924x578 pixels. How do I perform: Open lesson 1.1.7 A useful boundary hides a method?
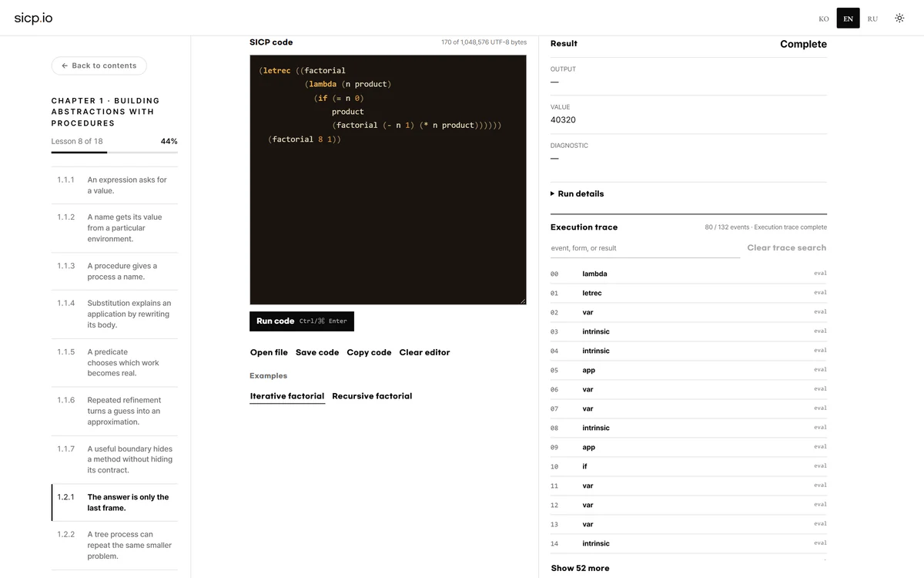click(115, 459)
